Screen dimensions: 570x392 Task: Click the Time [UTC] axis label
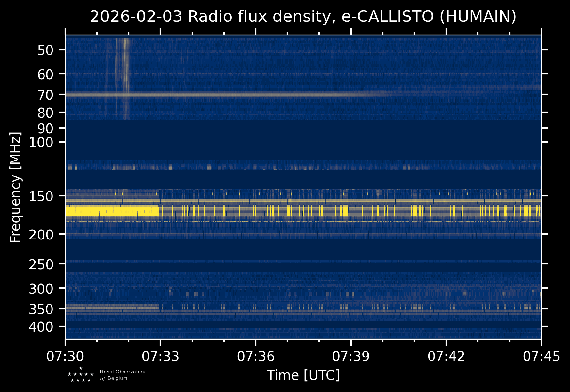(x=303, y=375)
